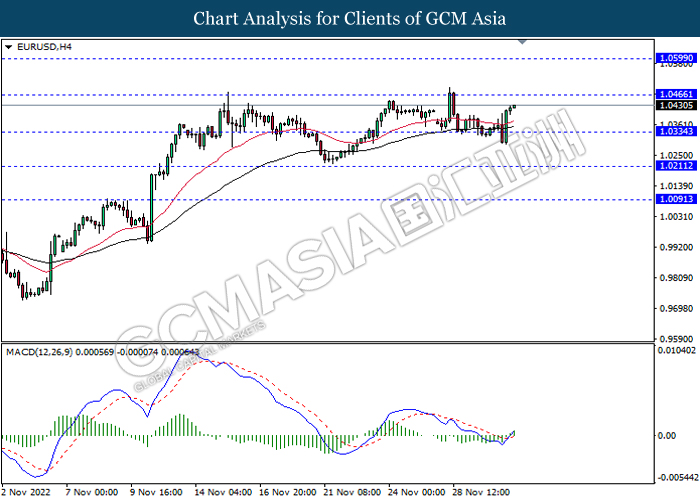Select the 1.00310 axis value
The height and width of the screenshot is (500, 700).
click(x=676, y=217)
